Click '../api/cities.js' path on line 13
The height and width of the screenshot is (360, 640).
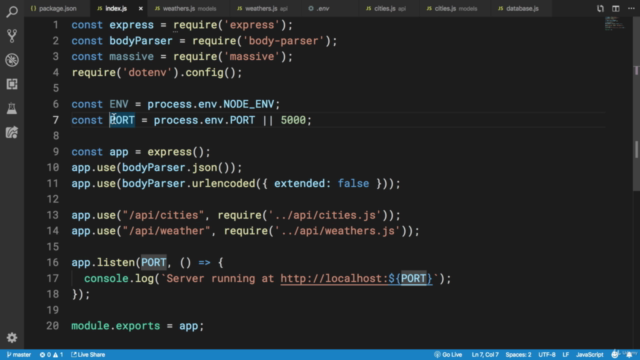(324, 215)
